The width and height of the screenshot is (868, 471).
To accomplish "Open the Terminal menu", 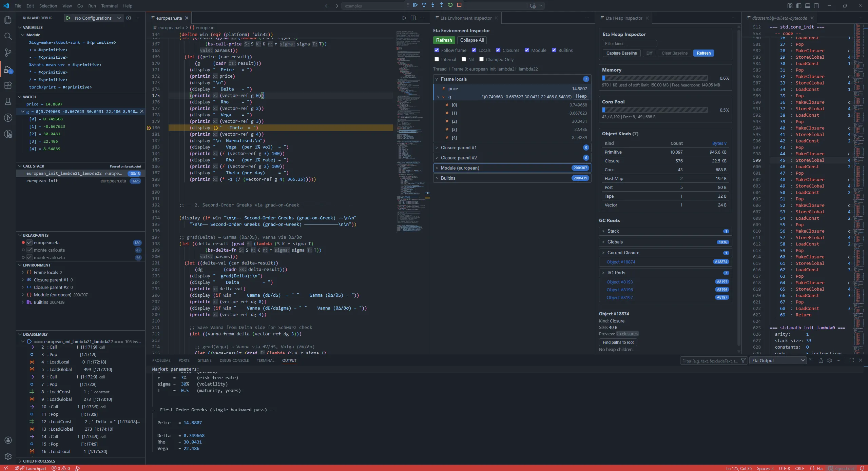I will pyautogui.click(x=109, y=6).
